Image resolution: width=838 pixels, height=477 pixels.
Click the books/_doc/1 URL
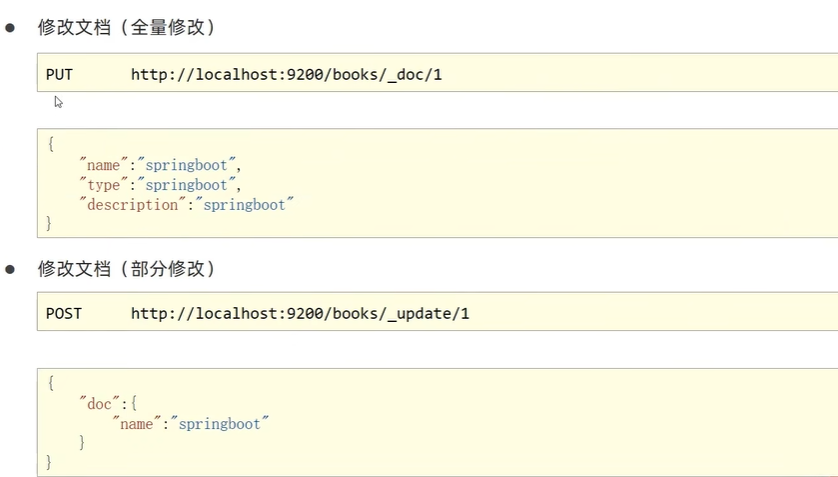pos(286,75)
